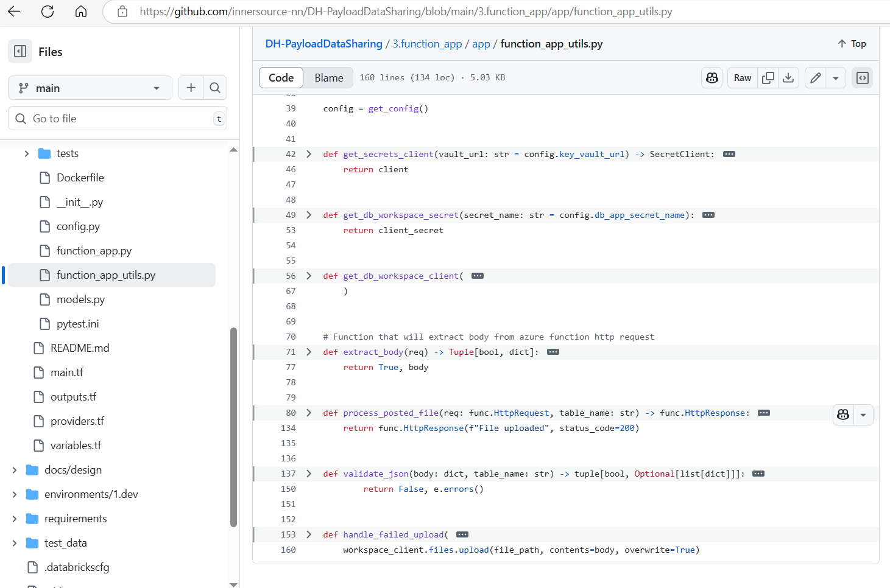Expand ellipsis for extract_body function
This screenshot has width=890, height=588.
click(553, 352)
